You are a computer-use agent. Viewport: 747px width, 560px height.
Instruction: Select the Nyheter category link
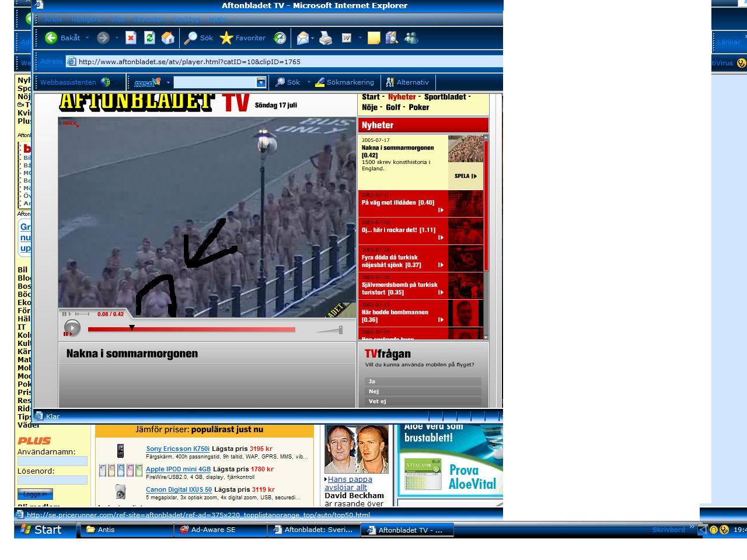[x=402, y=97]
